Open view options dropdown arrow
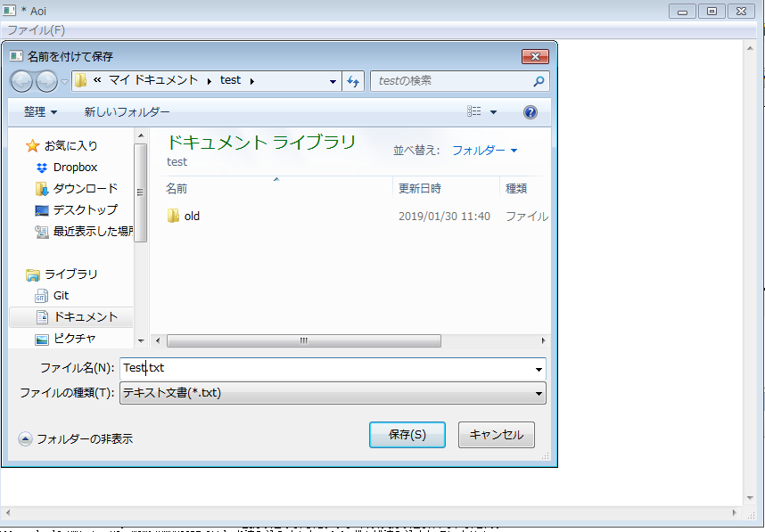The height and width of the screenshot is (532, 765). pyautogui.click(x=493, y=112)
